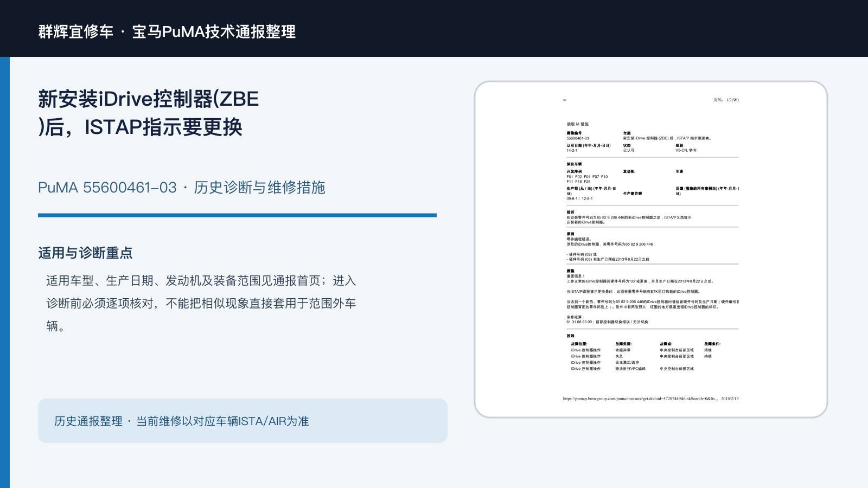The image size is (868, 488).
Task: Click the pumap.bmwgroup.com URL in document footer
Action: point(640,399)
